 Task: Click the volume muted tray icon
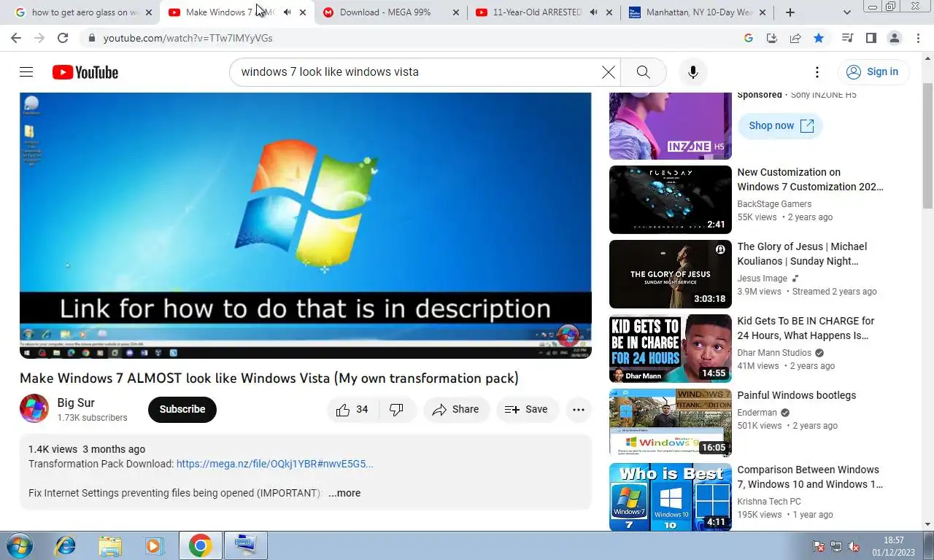854,546
